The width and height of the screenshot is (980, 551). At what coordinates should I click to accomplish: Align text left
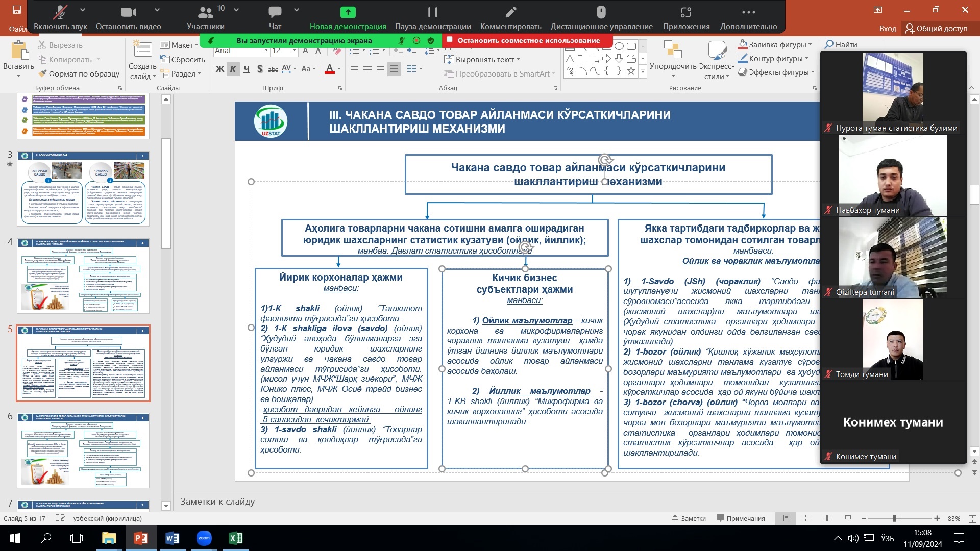click(354, 69)
